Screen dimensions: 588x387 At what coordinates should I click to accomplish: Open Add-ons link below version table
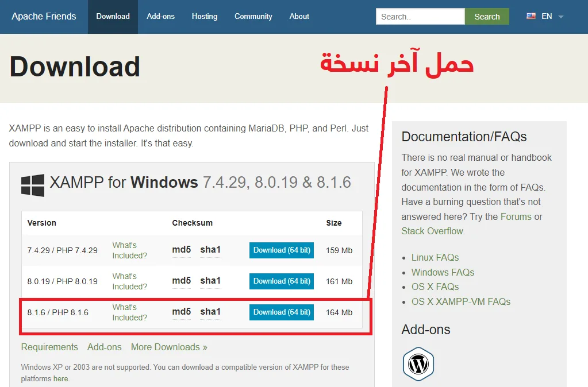104,347
